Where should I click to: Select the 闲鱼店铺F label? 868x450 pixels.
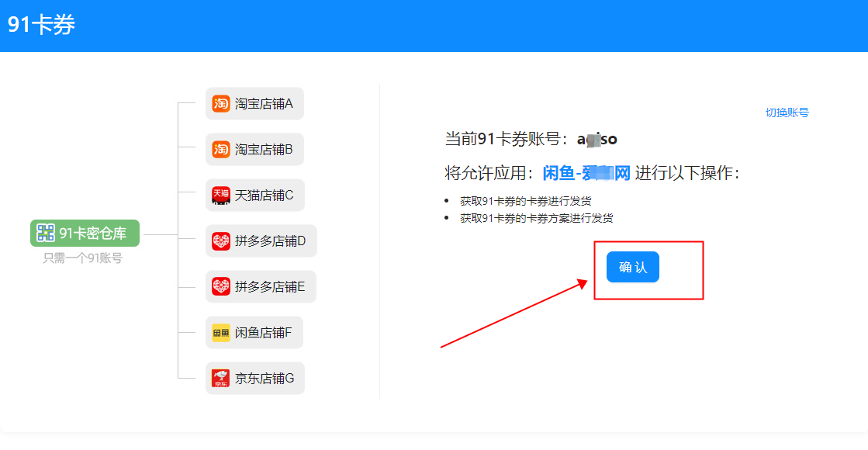coord(264,333)
